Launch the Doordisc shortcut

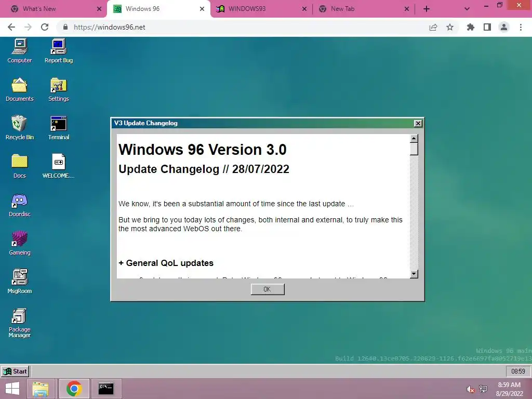coord(19,205)
